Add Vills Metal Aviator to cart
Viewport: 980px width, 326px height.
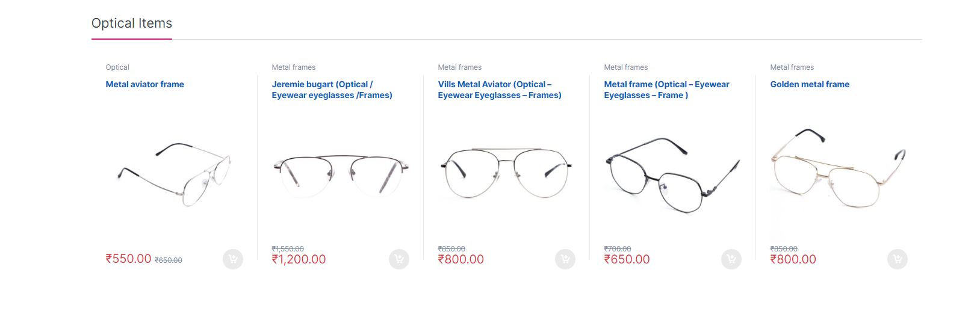pos(565,259)
